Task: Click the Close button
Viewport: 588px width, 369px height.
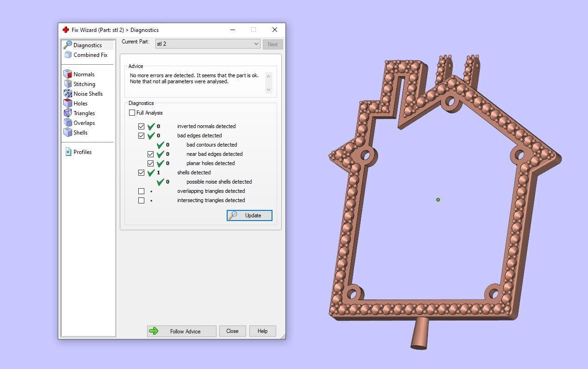Action: tap(232, 331)
